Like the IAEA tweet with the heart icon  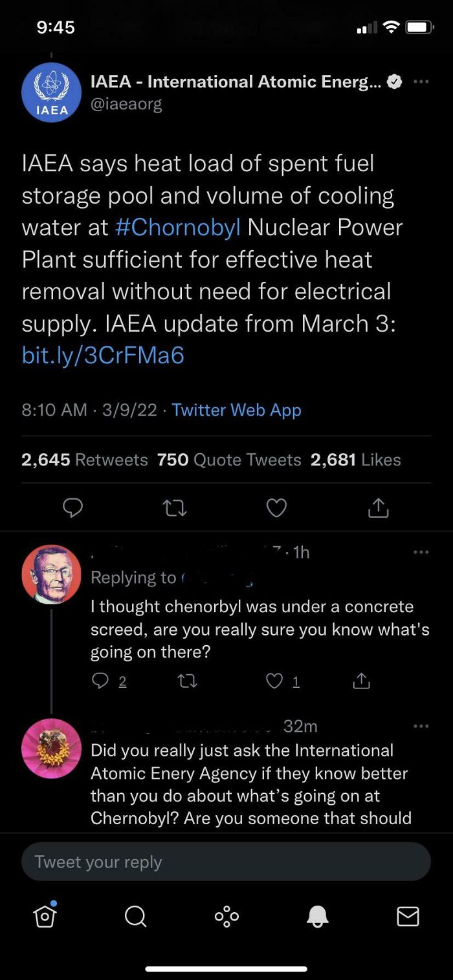tap(276, 508)
